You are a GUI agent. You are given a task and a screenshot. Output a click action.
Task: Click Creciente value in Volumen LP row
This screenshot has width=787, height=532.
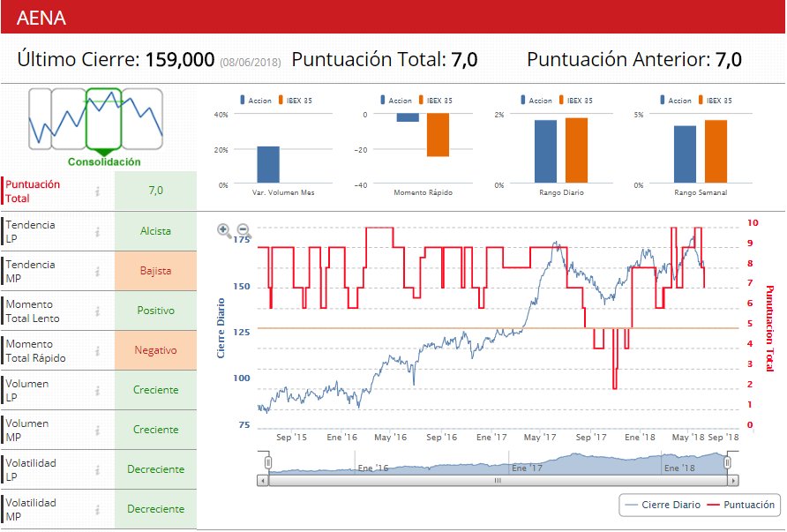click(155, 390)
